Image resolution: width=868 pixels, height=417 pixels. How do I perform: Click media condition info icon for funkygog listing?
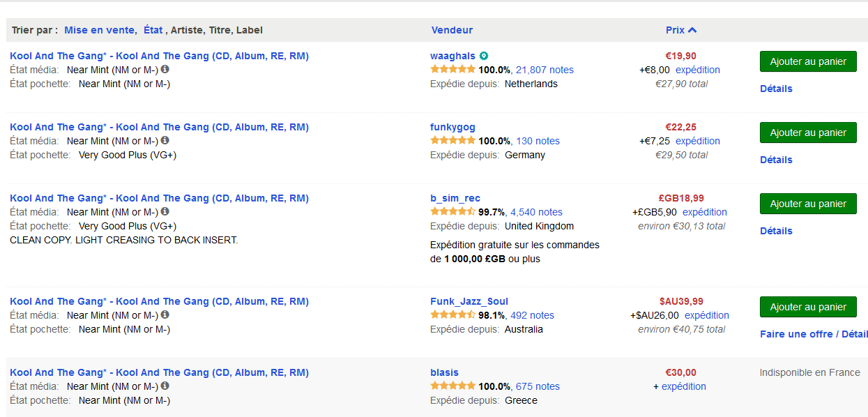click(165, 141)
